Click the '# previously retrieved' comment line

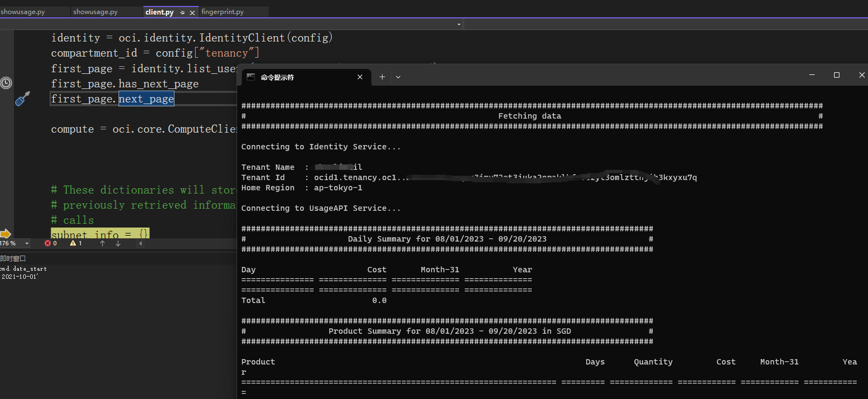[x=143, y=205]
